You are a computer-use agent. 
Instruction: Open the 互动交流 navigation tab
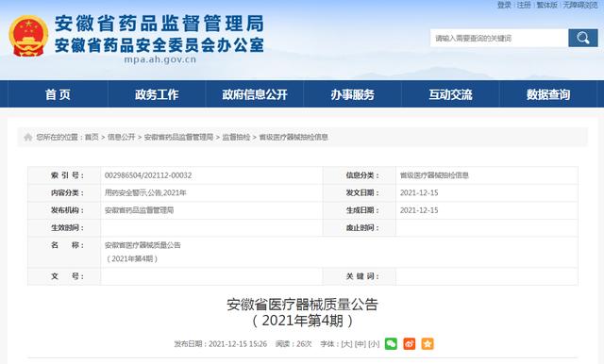(450, 94)
